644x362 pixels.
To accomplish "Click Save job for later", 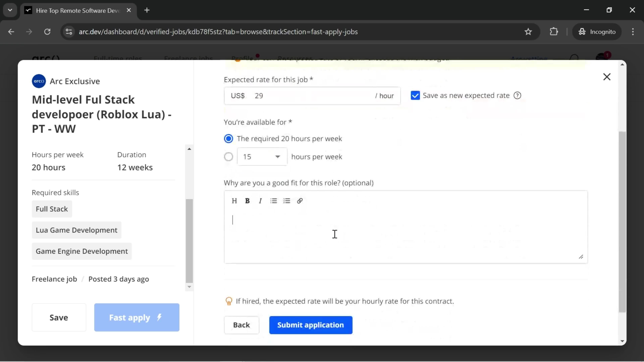I will pos(59,317).
